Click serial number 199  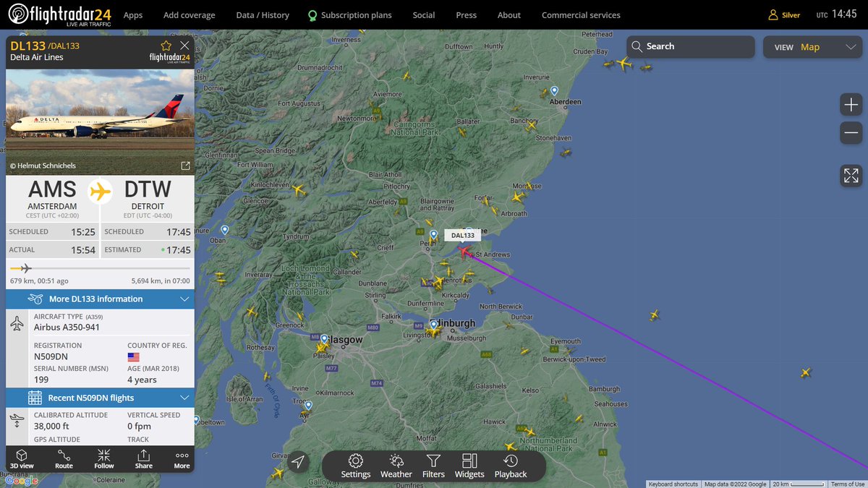click(x=41, y=380)
